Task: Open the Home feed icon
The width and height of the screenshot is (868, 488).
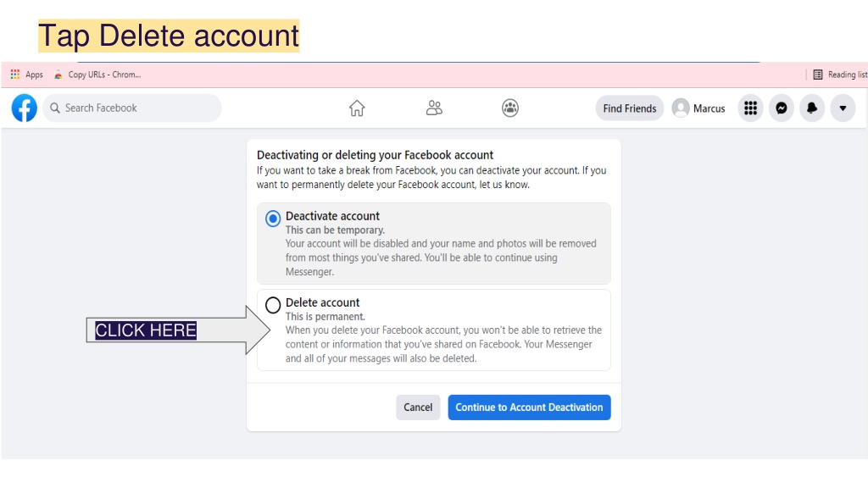Action: tap(357, 108)
